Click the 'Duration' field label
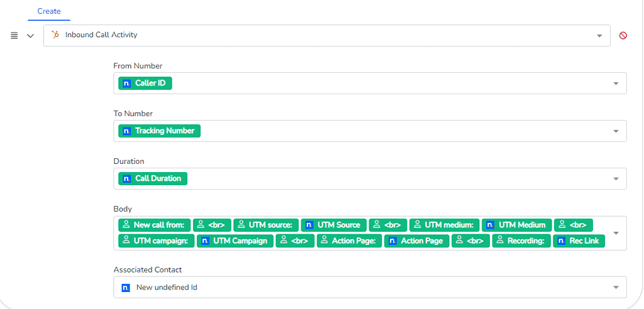The height and width of the screenshot is (309, 644). click(x=129, y=161)
